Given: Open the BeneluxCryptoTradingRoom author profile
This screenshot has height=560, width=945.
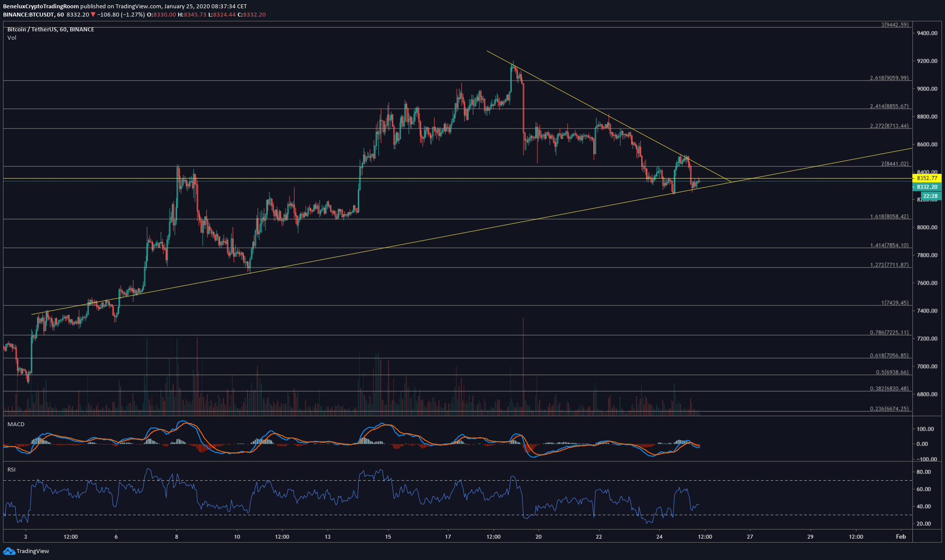Looking at the screenshot, I should 41,6.
